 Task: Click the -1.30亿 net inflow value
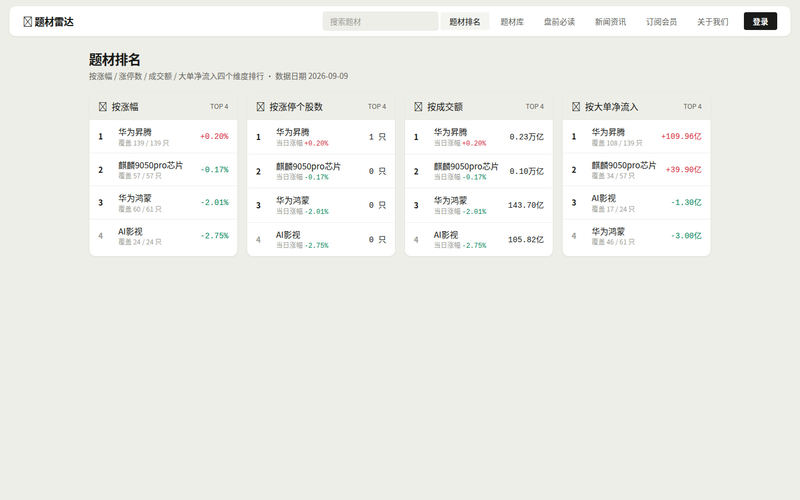click(686, 203)
